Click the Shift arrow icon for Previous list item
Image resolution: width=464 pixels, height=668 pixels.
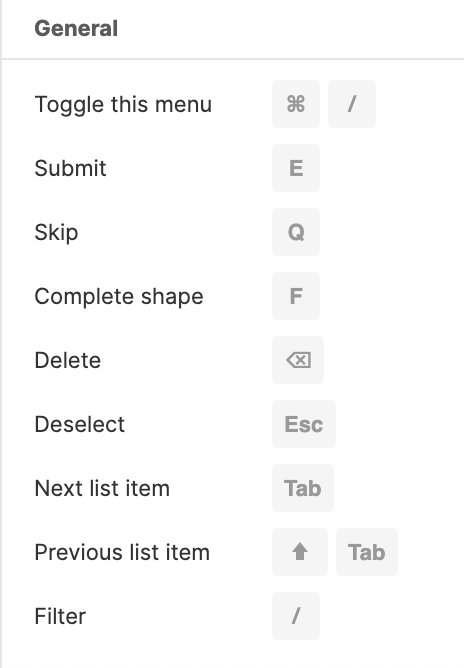point(300,552)
